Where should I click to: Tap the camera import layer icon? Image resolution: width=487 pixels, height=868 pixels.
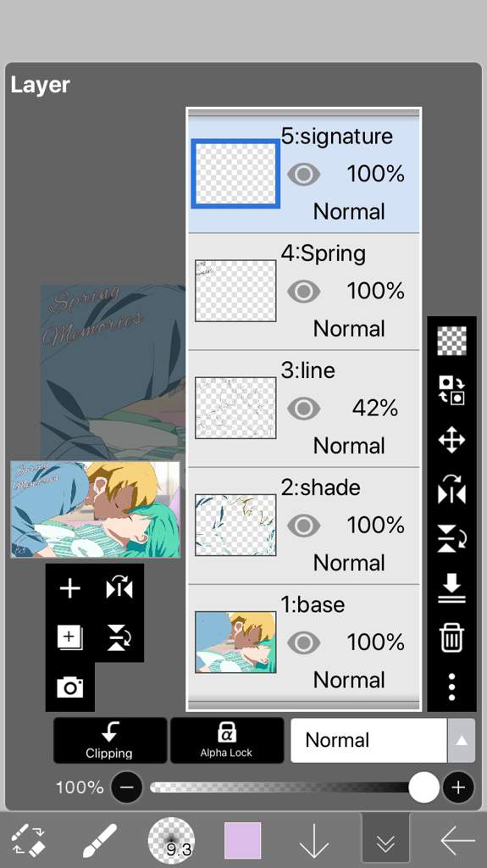coord(69,687)
